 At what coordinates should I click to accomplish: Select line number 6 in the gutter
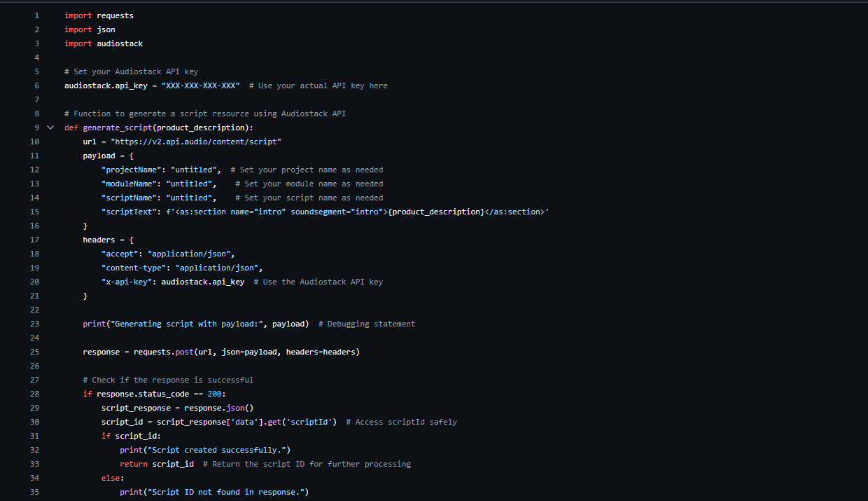(36, 85)
